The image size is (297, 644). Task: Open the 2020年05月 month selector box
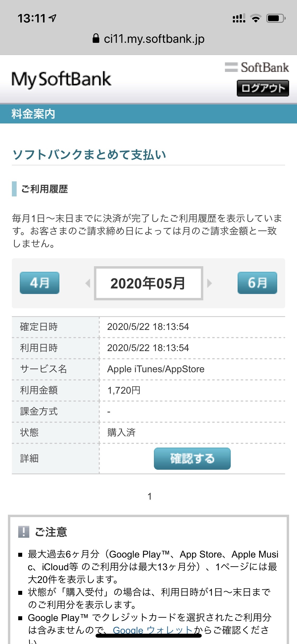(x=148, y=283)
